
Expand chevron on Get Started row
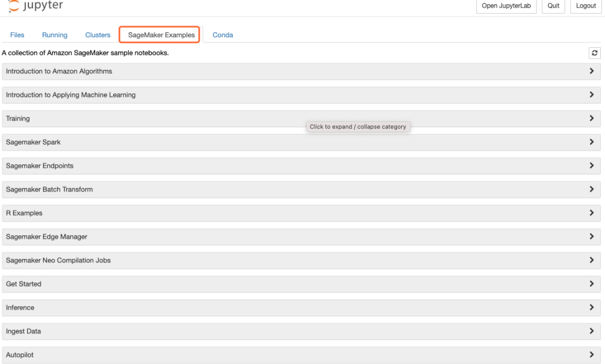coord(591,284)
